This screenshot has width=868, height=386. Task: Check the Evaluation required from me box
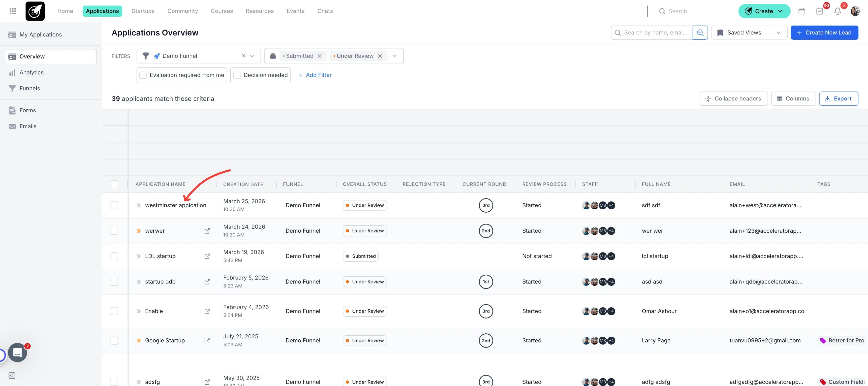pos(143,75)
